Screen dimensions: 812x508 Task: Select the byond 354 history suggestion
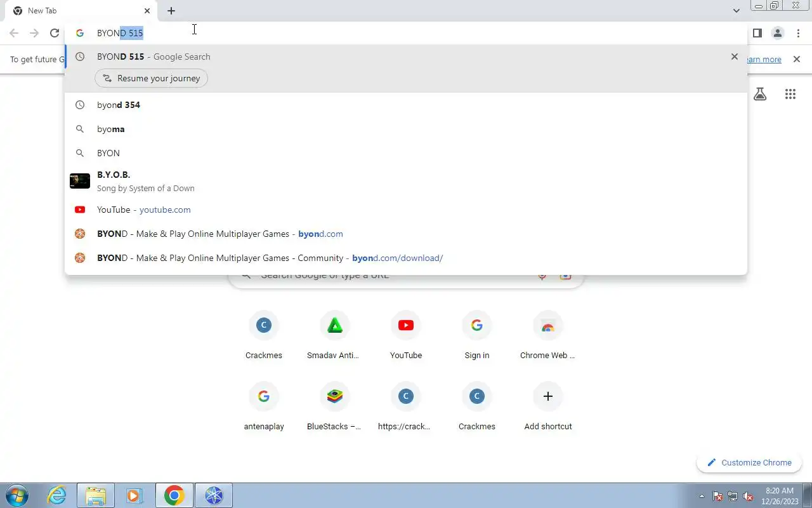pos(406,105)
